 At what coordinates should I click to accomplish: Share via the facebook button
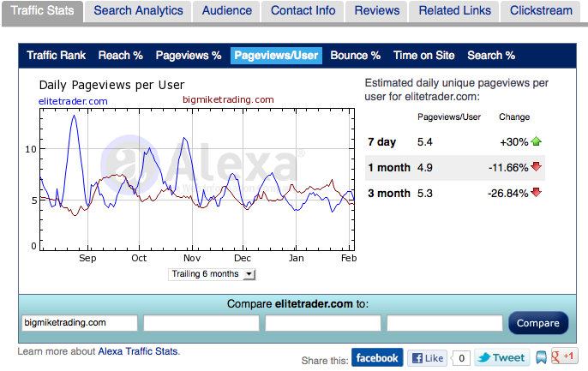click(x=377, y=357)
